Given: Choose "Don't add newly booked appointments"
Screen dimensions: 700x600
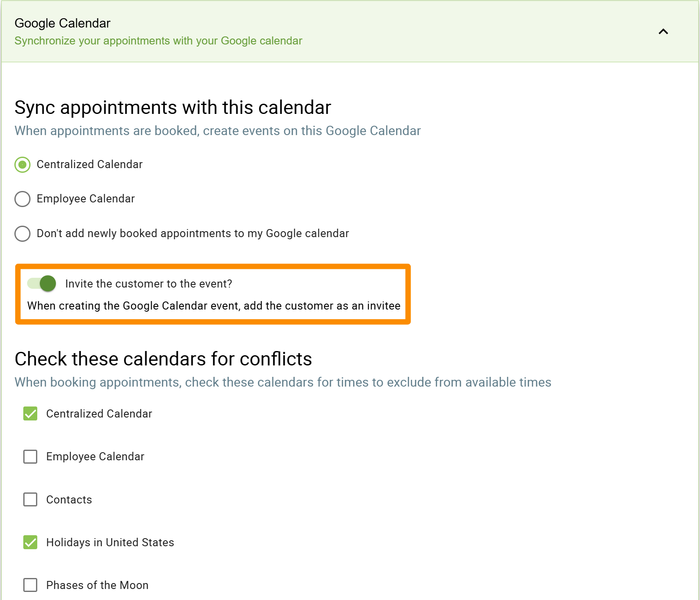Looking at the screenshot, I should point(22,234).
